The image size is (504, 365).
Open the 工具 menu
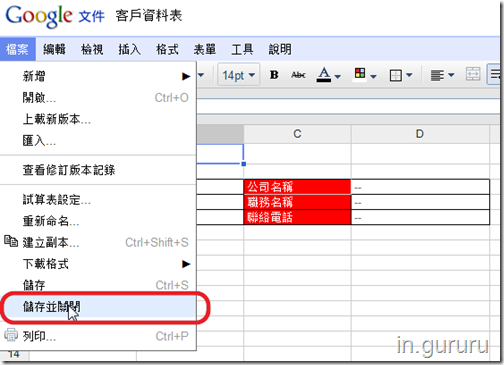(x=242, y=49)
